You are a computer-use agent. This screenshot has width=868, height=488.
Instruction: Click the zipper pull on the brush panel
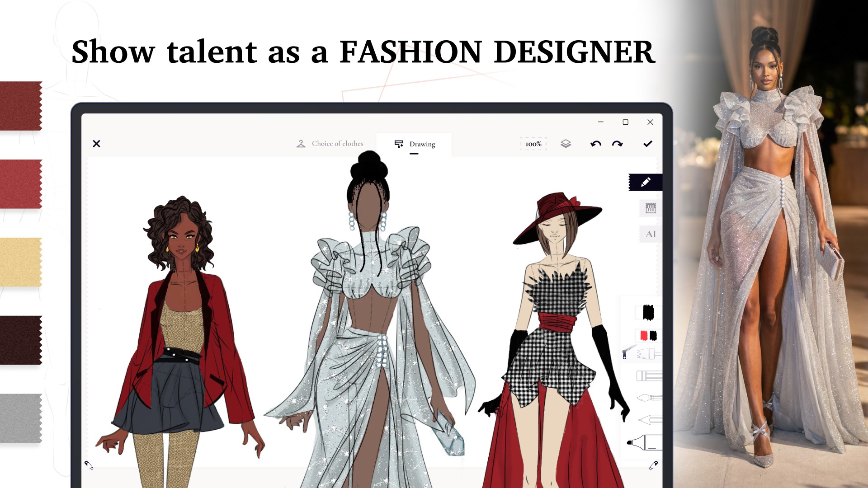pyautogui.click(x=625, y=354)
